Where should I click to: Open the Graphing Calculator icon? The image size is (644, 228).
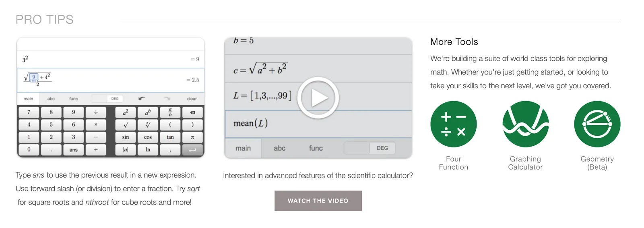click(525, 124)
